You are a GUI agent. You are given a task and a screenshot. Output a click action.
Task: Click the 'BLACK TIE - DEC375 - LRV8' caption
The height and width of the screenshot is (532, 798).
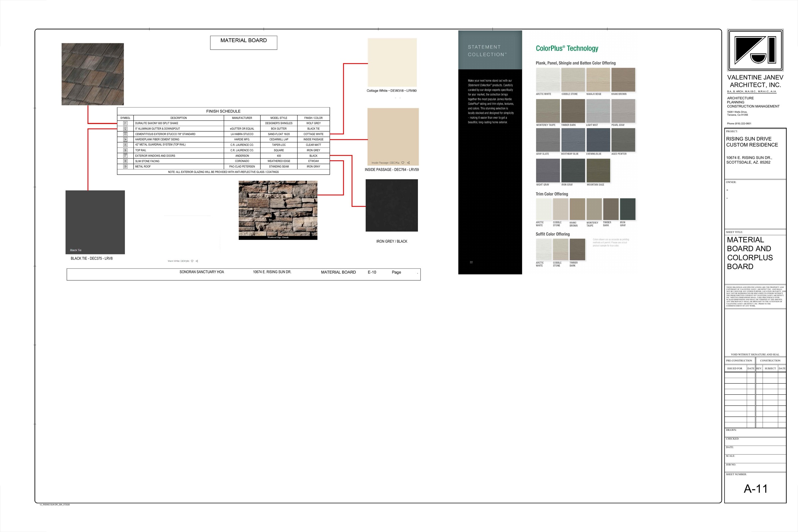[x=92, y=259]
